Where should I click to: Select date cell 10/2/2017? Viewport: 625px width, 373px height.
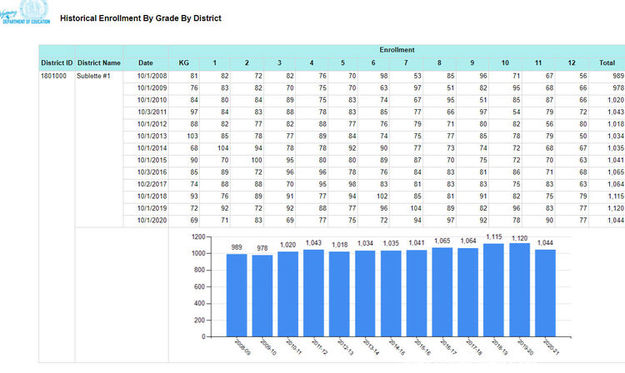tap(152, 184)
